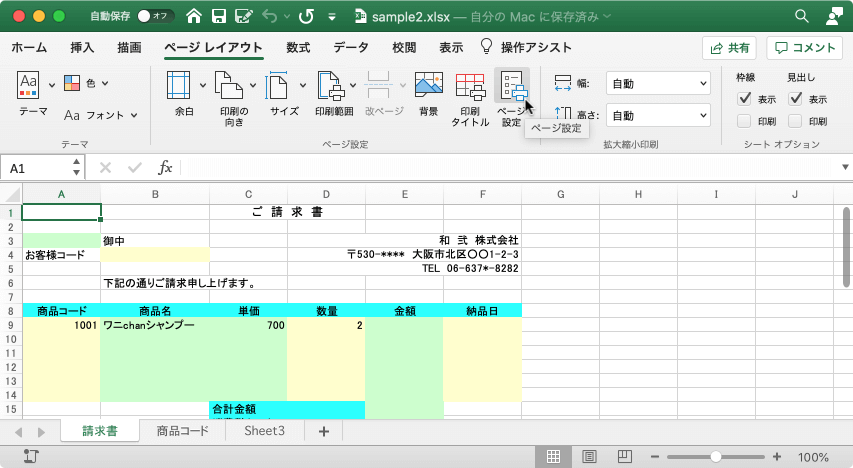
Task: Click Print Titles (印刷タイトル) icon
Action: click(x=470, y=87)
